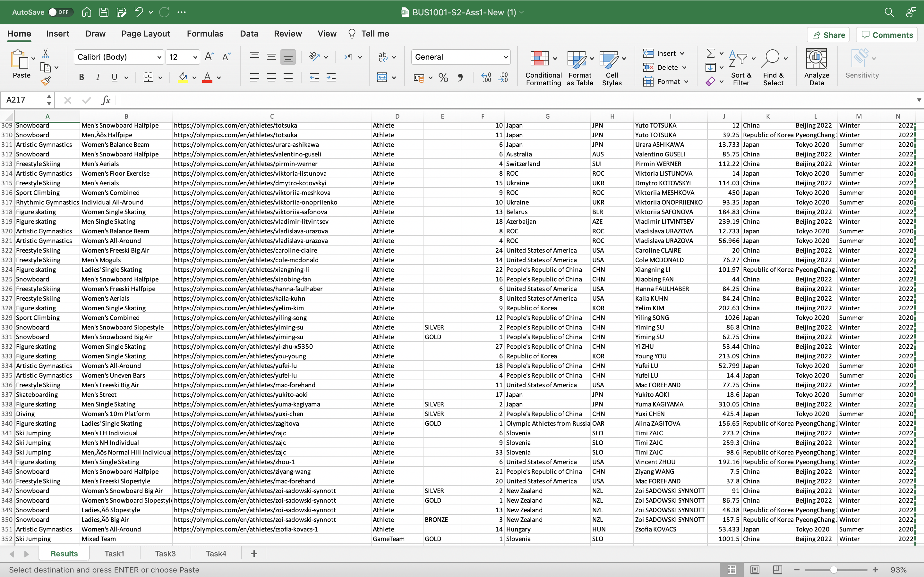The image size is (924, 577).
Task: Click the zoom slider handle
Action: pos(834,570)
